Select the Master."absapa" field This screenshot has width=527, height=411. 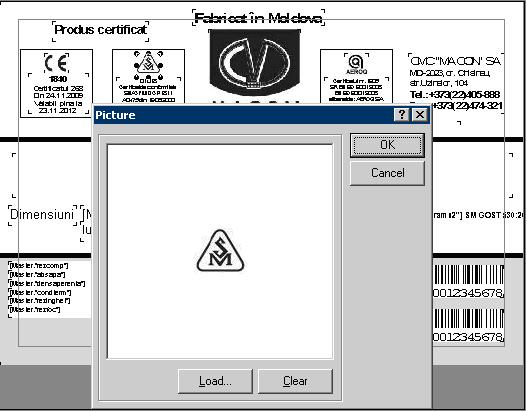[37, 275]
